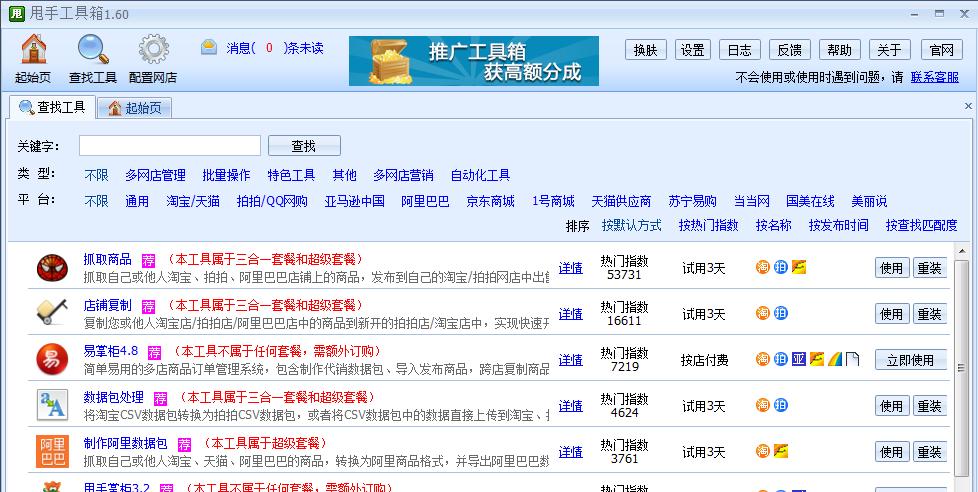Click Taobao platform icon in 易掌柜4.8 row
This screenshot has height=492, width=978.
pos(763,359)
